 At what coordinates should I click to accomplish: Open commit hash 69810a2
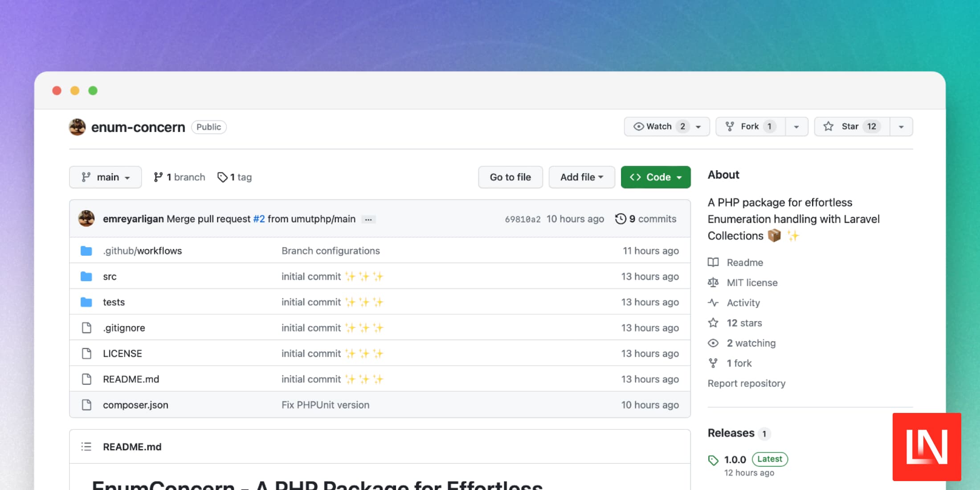tap(523, 219)
